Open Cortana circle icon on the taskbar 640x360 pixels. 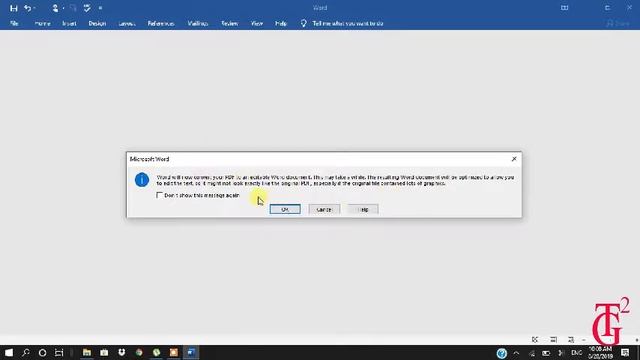click(x=42, y=353)
